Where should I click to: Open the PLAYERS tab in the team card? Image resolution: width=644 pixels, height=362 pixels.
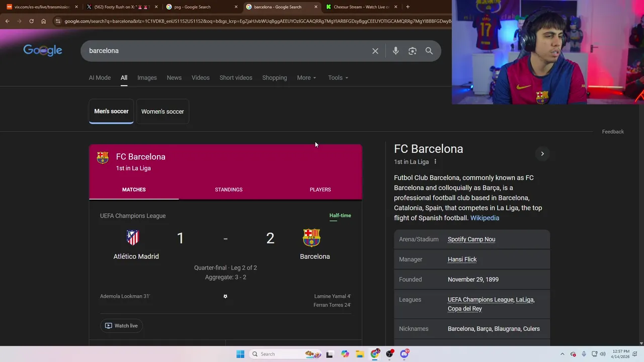[320, 190]
